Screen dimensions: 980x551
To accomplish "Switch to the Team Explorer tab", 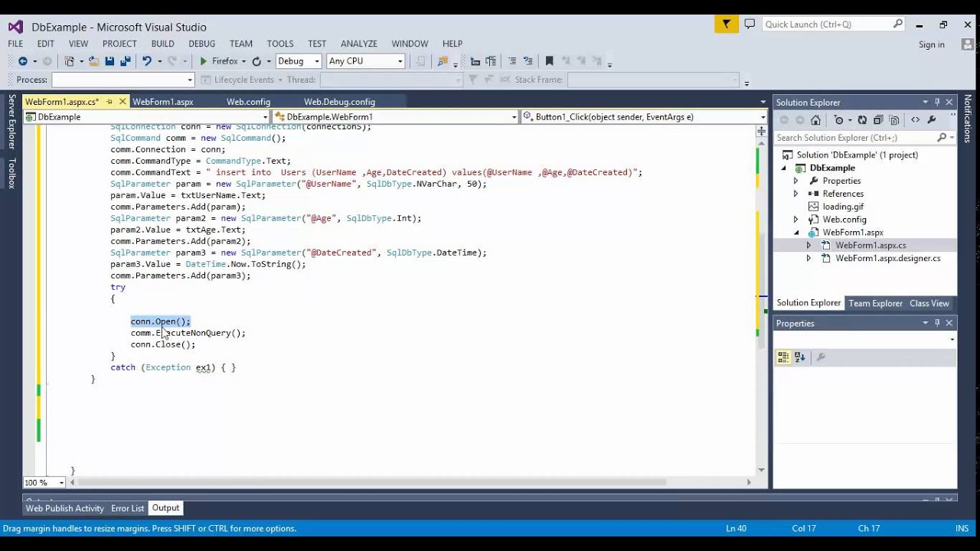I will coord(875,303).
